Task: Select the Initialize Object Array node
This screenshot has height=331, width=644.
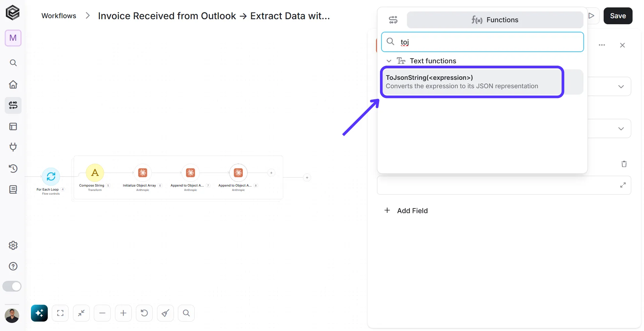Action: [143, 173]
